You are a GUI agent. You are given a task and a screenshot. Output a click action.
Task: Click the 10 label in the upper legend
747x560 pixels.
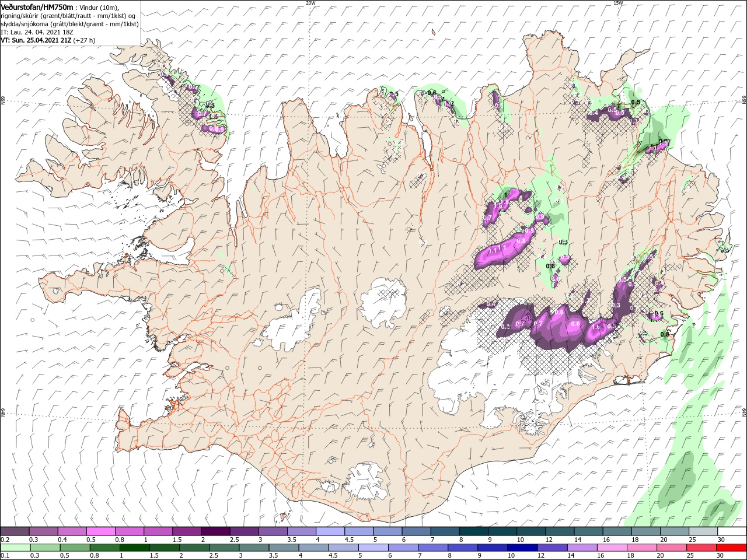coord(521,540)
